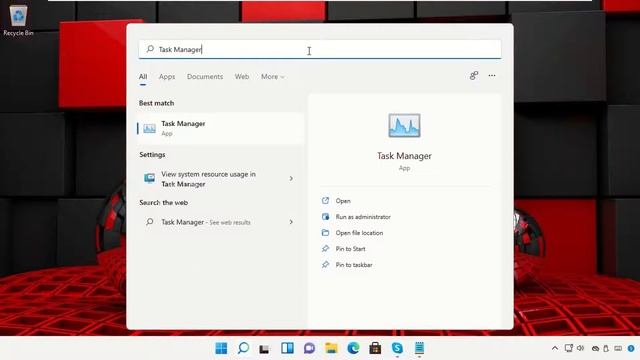Click the cloud sync tray icon
Viewport: 640px width, 360px height.
point(596,349)
